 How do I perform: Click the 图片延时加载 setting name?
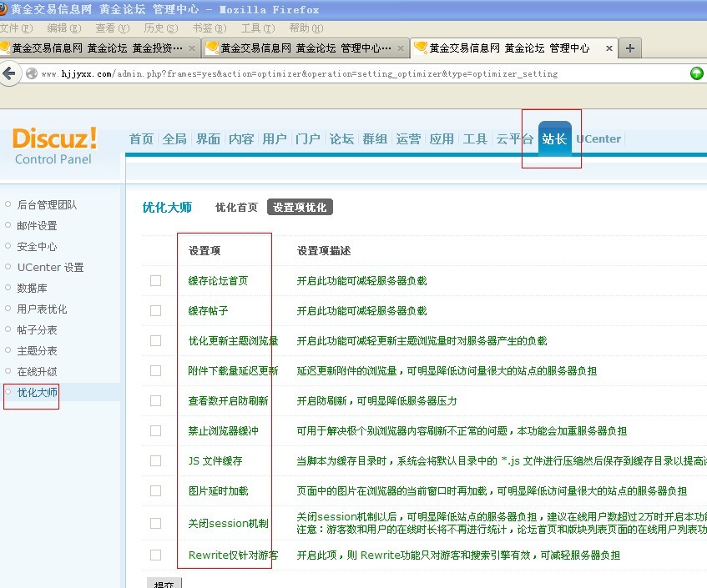218,490
